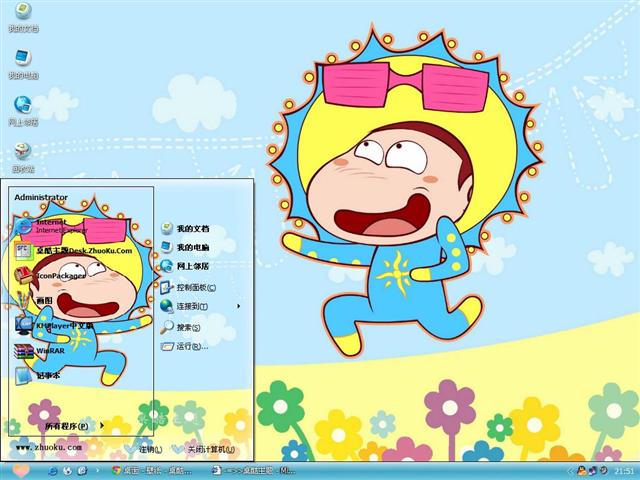Expand the 连接到(T) submenu
The image size is (640, 480).
pyautogui.click(x=200, y=306)
